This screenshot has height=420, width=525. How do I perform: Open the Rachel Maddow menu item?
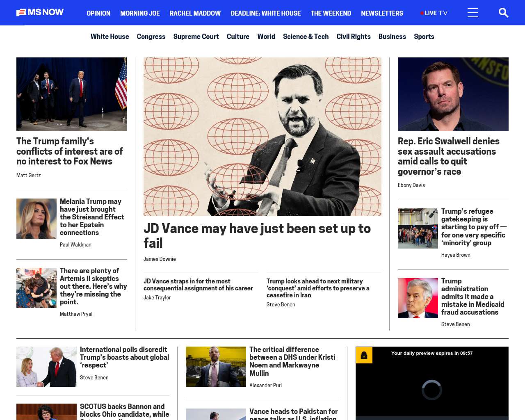[x=195, y=13]
